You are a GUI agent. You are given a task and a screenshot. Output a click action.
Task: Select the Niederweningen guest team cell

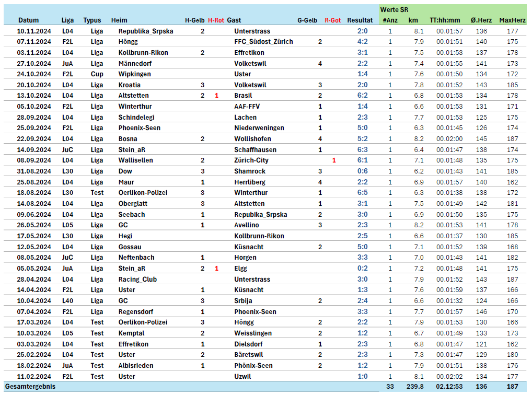(259, 128)
